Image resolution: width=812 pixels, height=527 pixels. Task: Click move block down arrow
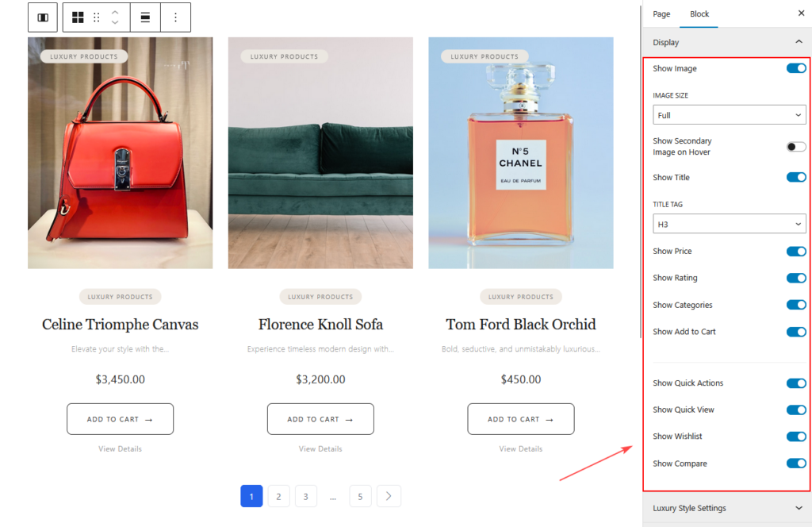point(115,23)
